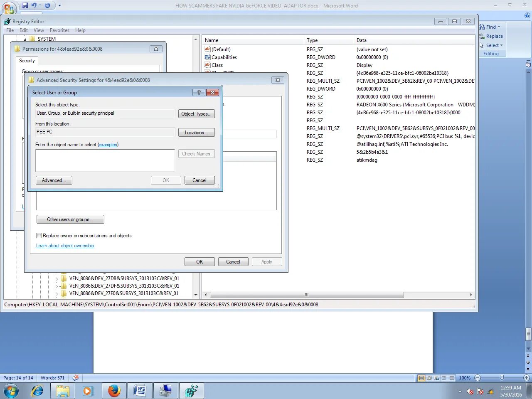Show hidden tray icons arrow
Viewport: 532px width, 399px height.
click(460, 391)
